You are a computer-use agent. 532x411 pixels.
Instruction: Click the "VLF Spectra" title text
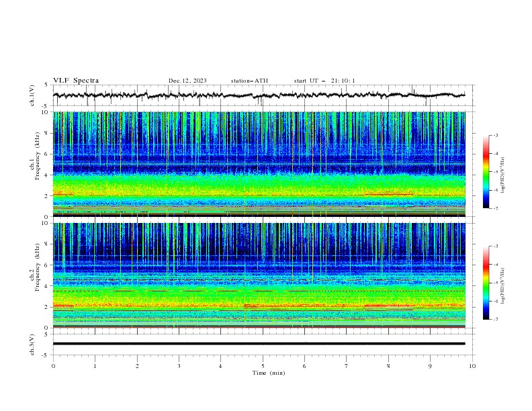pos(76,81)
